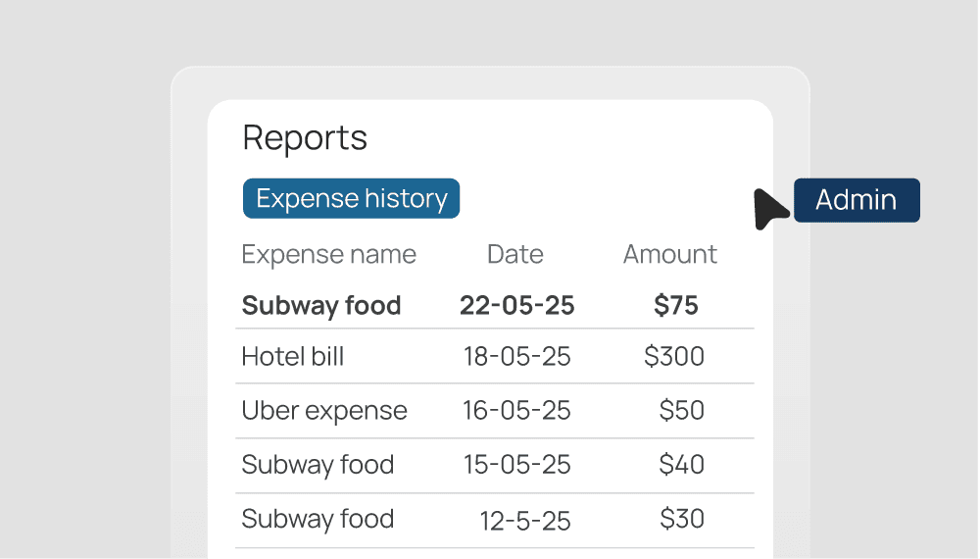Select the $40 amount

pos(681,465)
